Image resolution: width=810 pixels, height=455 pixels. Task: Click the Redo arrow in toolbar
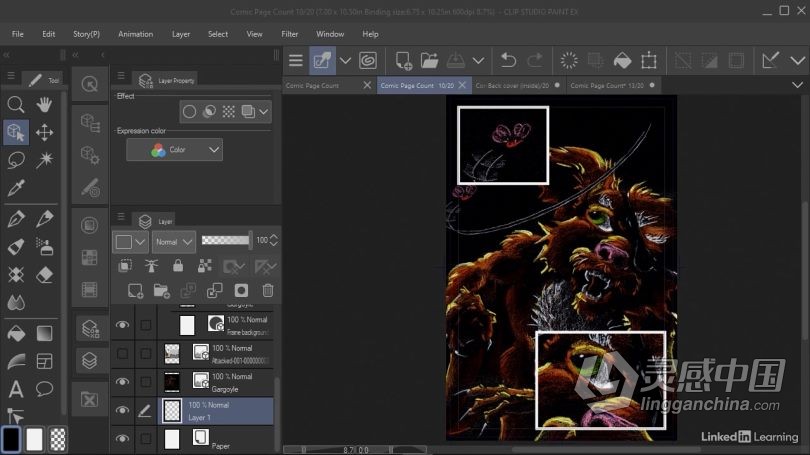[535, 61]
